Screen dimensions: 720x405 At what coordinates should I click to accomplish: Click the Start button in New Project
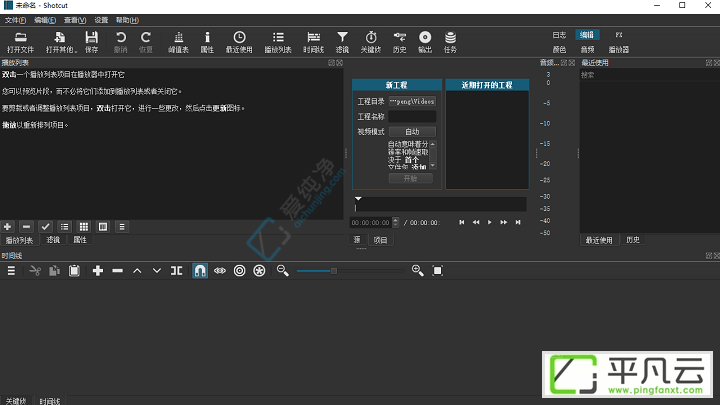[411, 179]
